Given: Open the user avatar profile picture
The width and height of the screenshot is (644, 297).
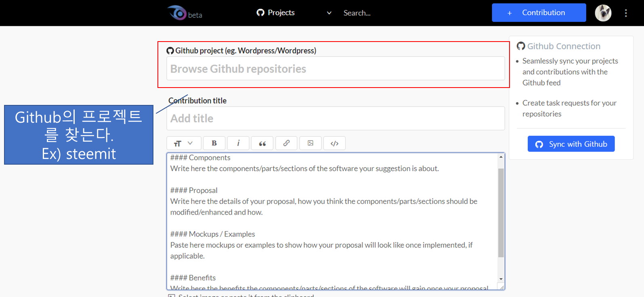Looking at the screenshot, I should coord(603,13).
